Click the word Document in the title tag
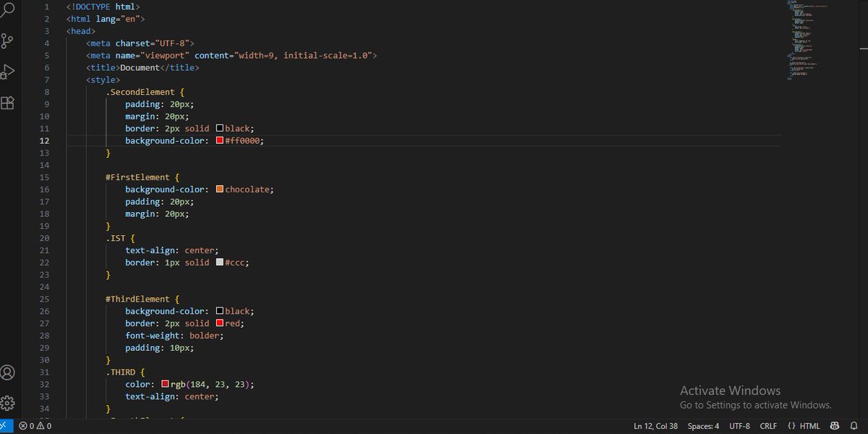The height and width of the screenshot is (434, 868). [x=140, y=67]
